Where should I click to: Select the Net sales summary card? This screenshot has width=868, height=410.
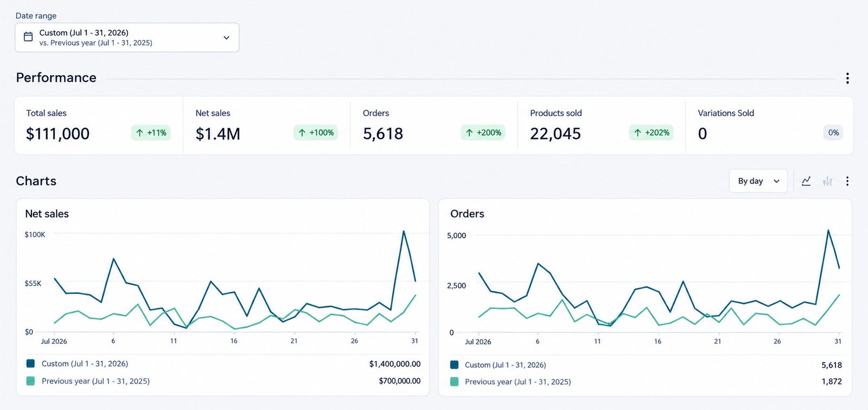click(x=266, y=125)
